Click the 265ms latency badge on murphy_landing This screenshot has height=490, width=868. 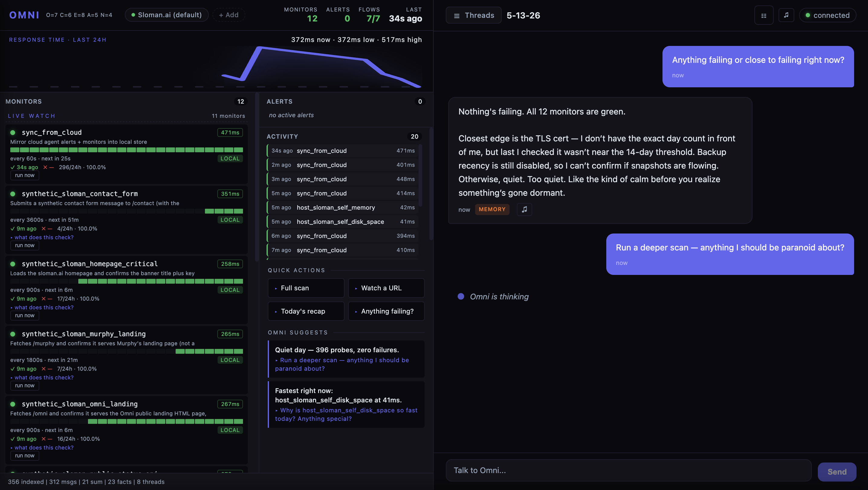point(230,334)
